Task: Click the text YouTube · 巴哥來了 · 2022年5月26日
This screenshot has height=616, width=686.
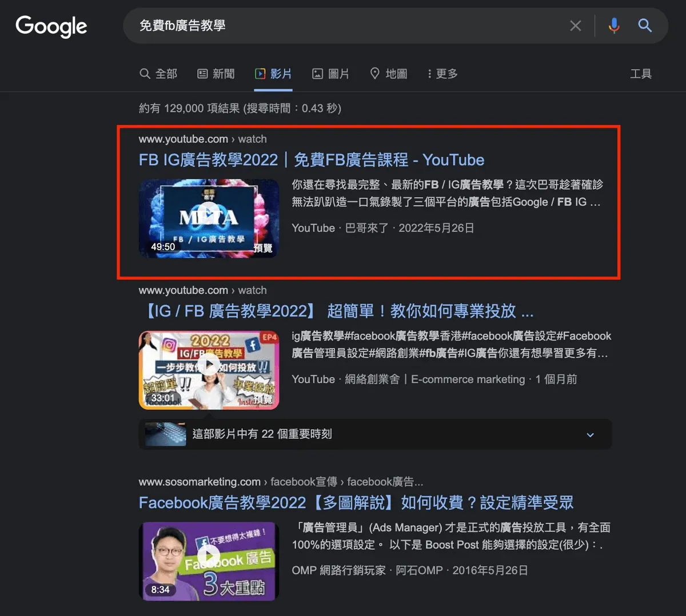Action: pyautogui.click(x=383, y=228)
